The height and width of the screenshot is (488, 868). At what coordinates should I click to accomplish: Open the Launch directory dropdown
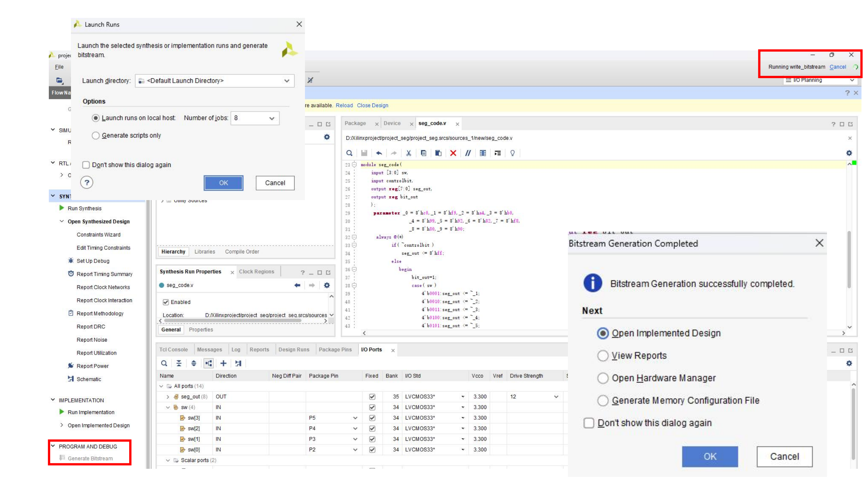pyautogui.click(x=286, y=81)
